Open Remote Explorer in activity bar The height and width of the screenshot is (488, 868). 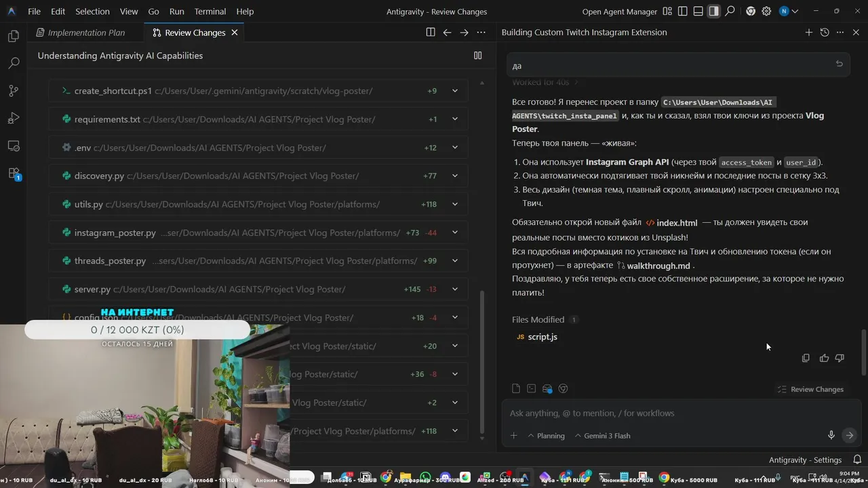pos(14,146)
